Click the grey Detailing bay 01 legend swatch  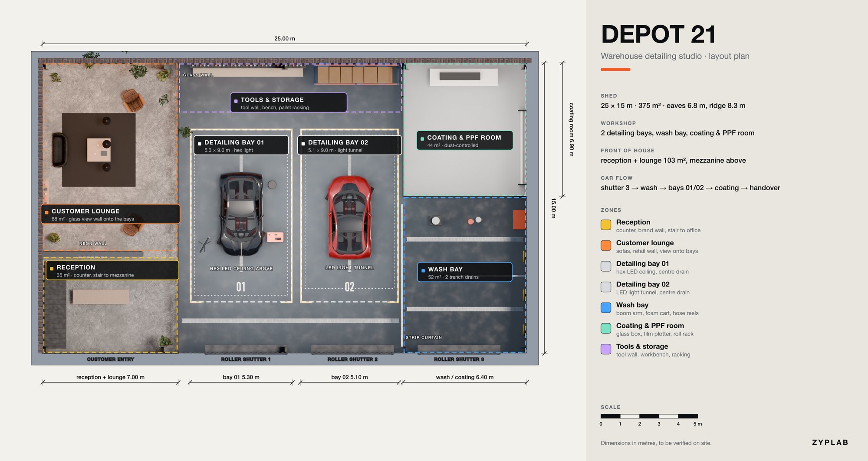(x=606, y=267)
